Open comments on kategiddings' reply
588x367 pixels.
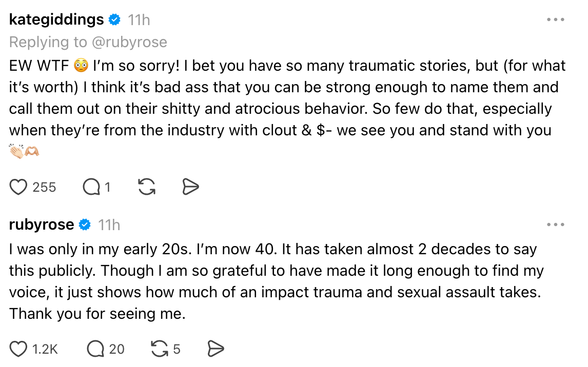point(91,188)
